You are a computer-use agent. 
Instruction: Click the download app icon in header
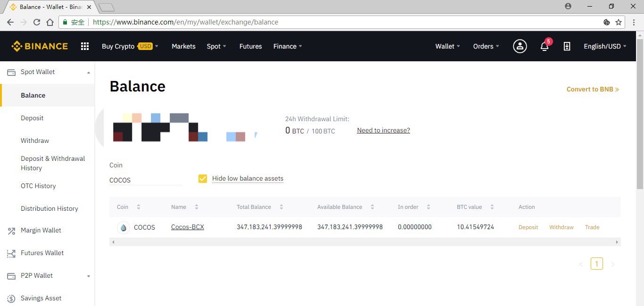coord(567,46)
